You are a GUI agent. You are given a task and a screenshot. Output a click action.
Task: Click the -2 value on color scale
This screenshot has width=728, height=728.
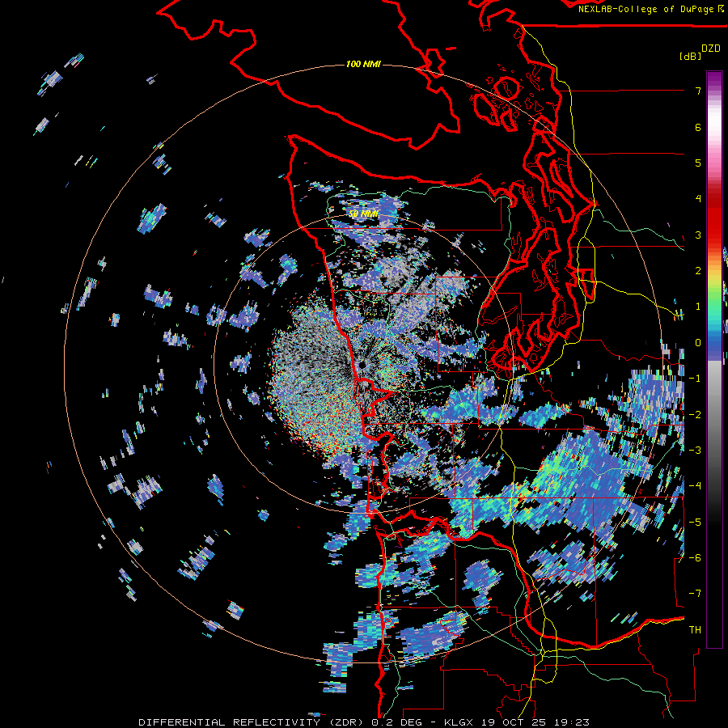[695, 415]
